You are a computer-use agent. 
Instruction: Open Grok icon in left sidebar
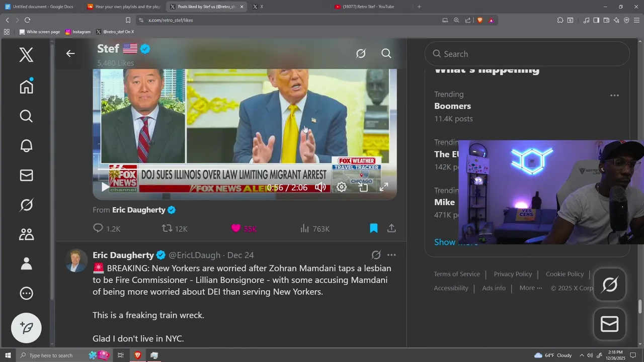pyautogui.click(x=26, y=205)
